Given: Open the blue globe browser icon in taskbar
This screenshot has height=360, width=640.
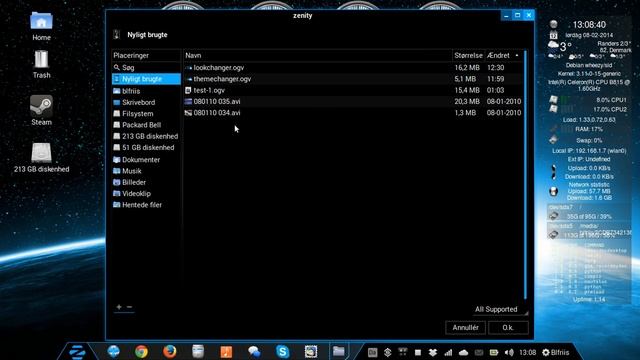Looking at the screenshot, I should click(113, 351).
